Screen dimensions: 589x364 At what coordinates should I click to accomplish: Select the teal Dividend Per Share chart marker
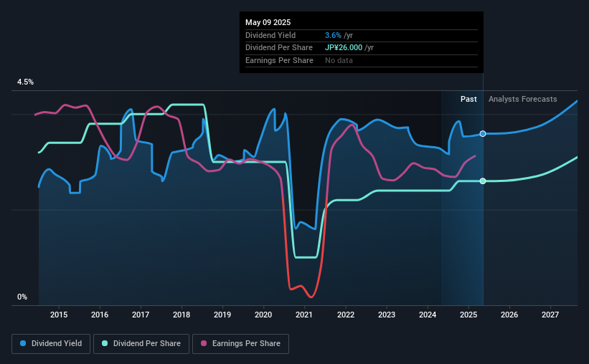(483, 181)
